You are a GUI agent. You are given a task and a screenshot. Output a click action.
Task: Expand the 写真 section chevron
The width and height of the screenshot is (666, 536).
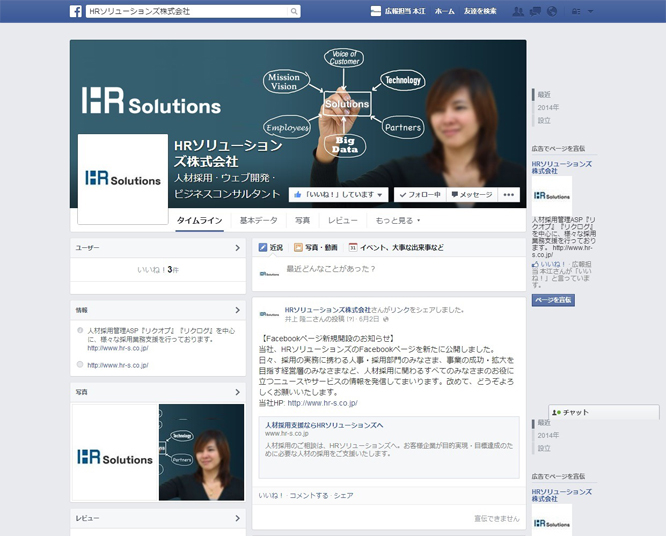point(237,392)
